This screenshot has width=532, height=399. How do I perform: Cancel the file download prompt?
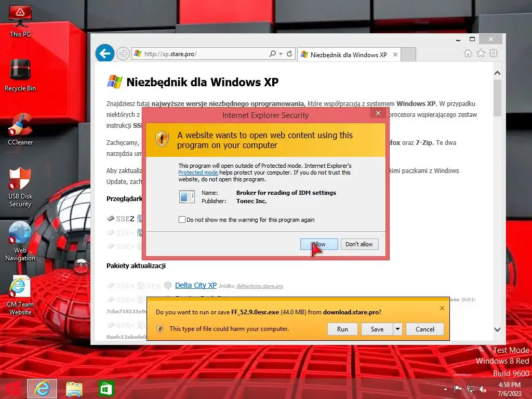(x=425, y=329)
